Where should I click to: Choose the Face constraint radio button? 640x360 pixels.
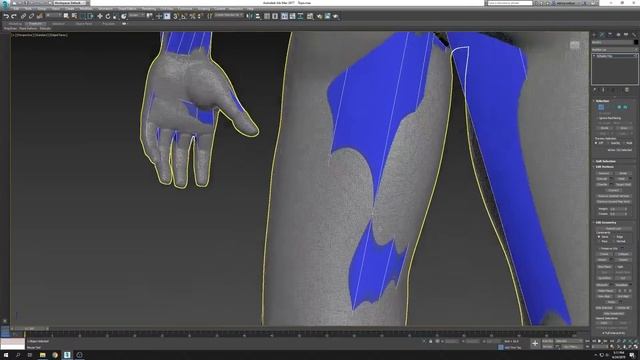coord(602,241)
